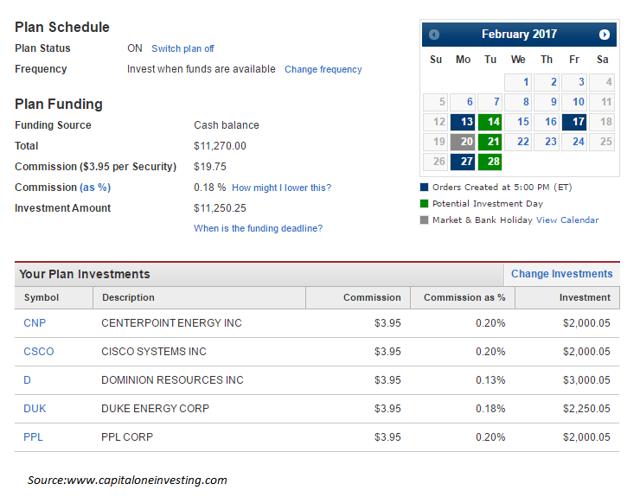
Task: Select February 13 on the calendar
Action: 462,122
